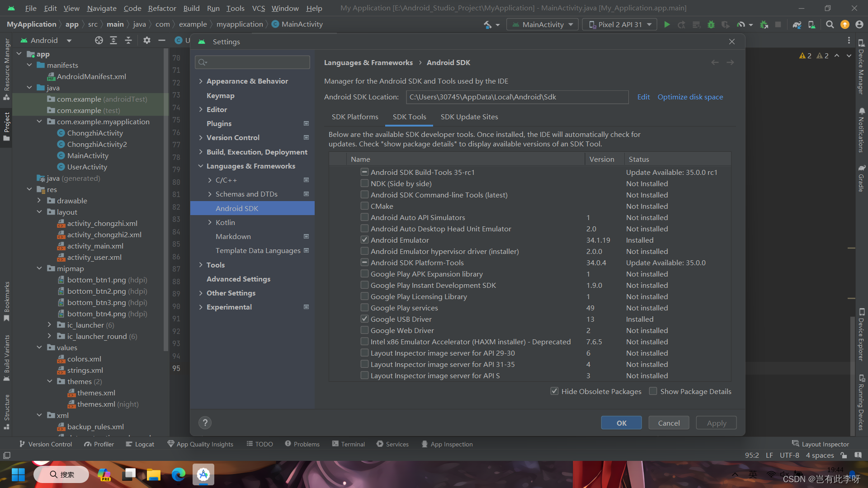
Task: Check Google Play services checkbox
Action: pos(364,308)
